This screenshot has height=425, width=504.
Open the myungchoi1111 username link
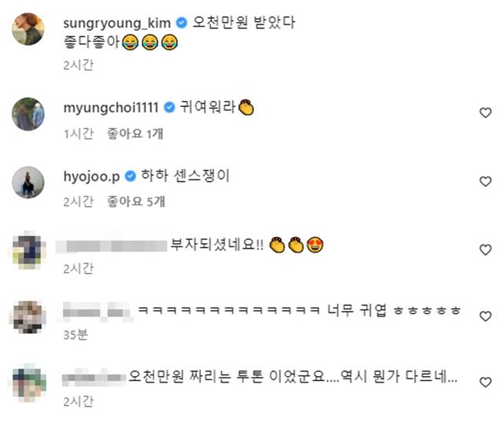(x=109, y=107)
